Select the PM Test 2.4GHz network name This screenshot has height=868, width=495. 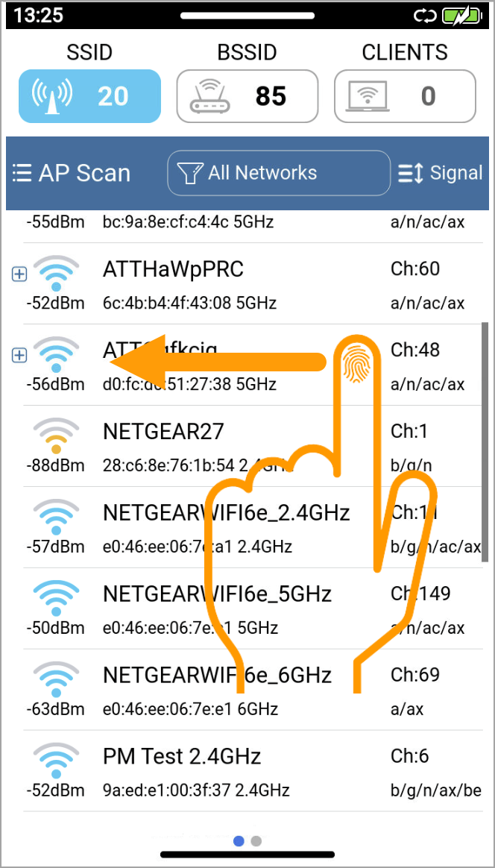pos(182,755)
